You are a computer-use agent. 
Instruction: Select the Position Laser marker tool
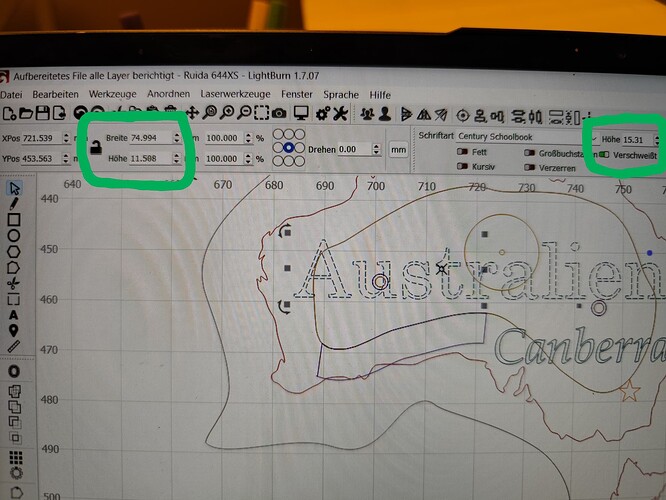(x=14, y=331)
